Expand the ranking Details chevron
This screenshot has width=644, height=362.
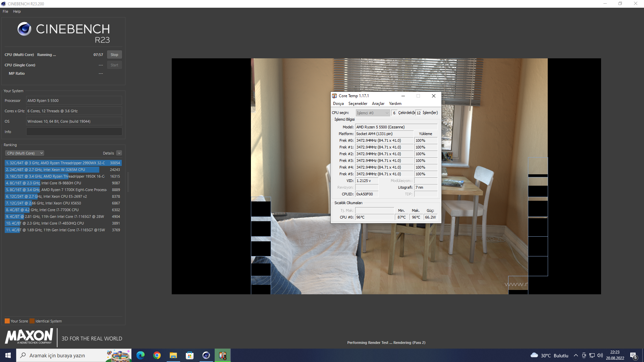[x=119, y=153]
